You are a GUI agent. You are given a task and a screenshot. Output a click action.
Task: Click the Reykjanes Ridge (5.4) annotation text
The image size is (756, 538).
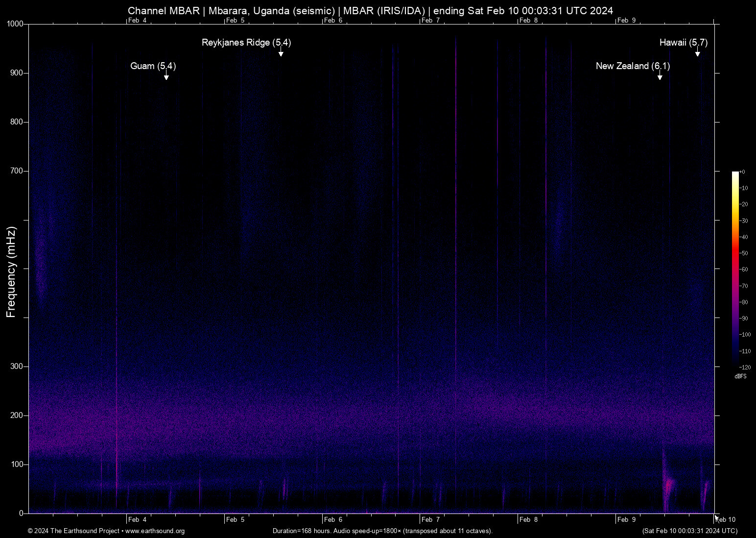(246, 43)
